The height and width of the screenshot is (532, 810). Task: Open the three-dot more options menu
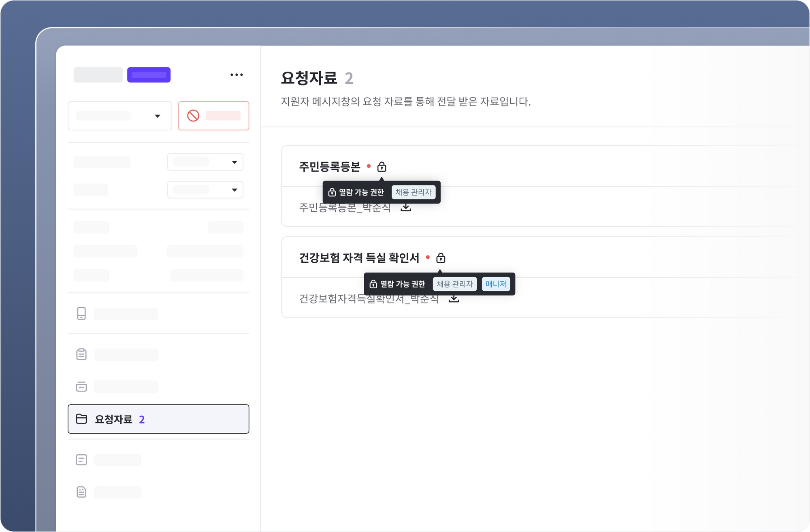[x=237, y=75]
